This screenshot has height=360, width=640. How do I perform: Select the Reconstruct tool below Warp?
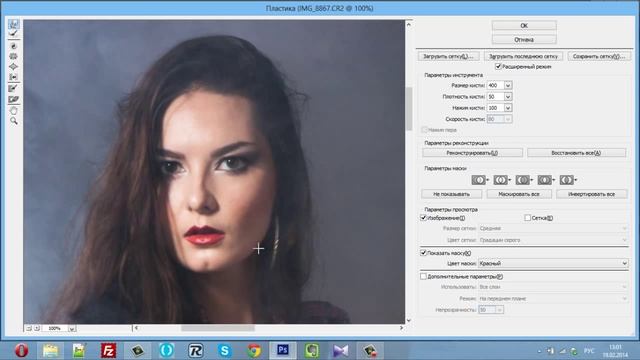(x=13, y=34)
